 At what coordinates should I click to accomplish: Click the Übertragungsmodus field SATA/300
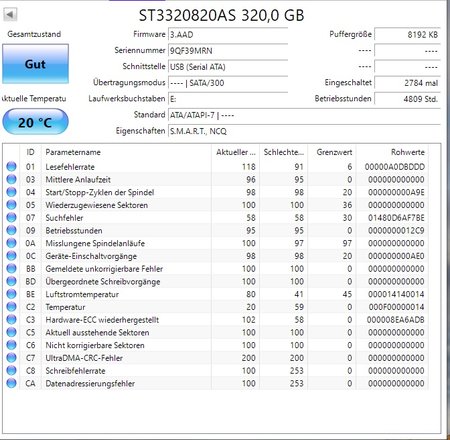click(x=228, y=83)
